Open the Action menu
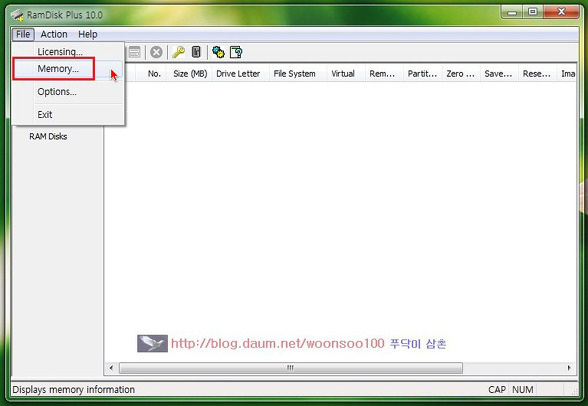 tap(54, 34)
